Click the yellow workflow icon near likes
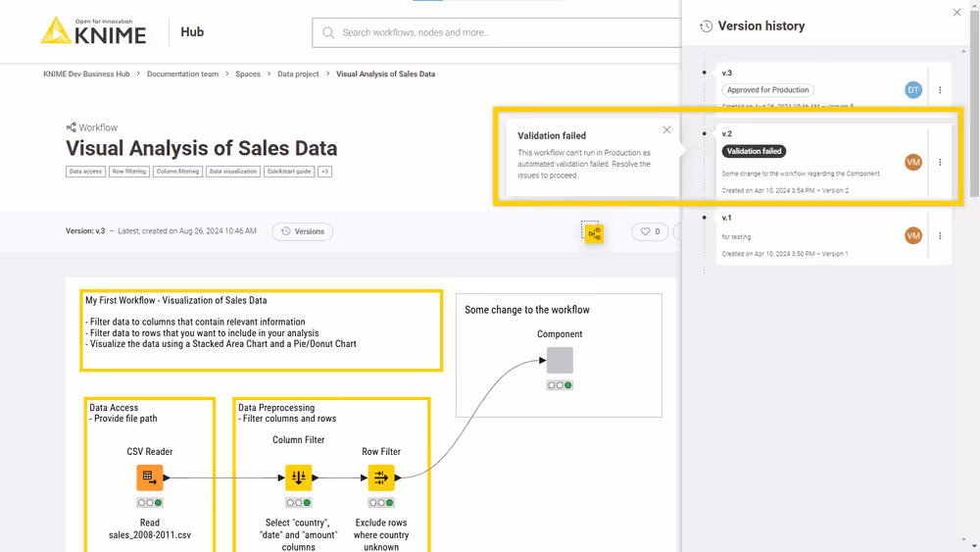 pyautogui.click(x=593, y=232)
